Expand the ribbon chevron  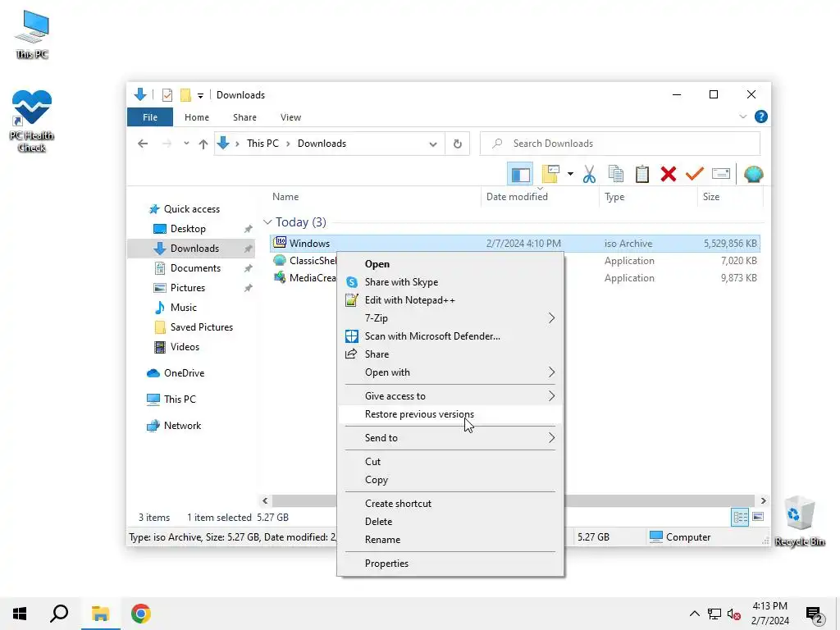pyautogui.click(x=742, y=116)
